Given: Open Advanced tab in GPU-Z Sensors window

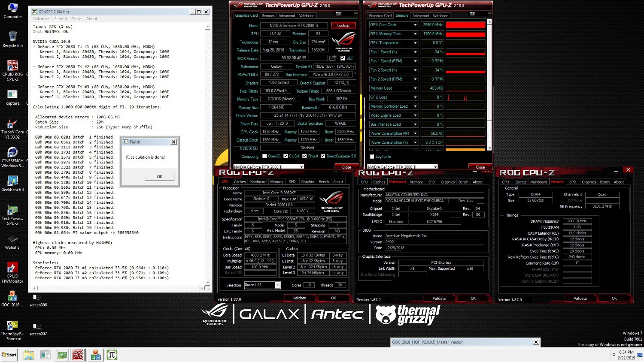Looking at the screenshot, I should [x=420, y=15].
